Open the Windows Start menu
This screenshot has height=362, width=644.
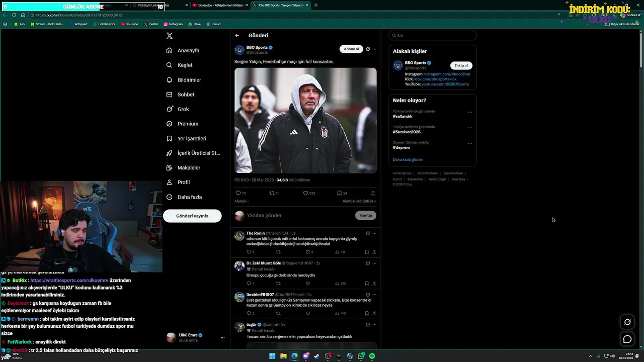(x=272, y=356)
